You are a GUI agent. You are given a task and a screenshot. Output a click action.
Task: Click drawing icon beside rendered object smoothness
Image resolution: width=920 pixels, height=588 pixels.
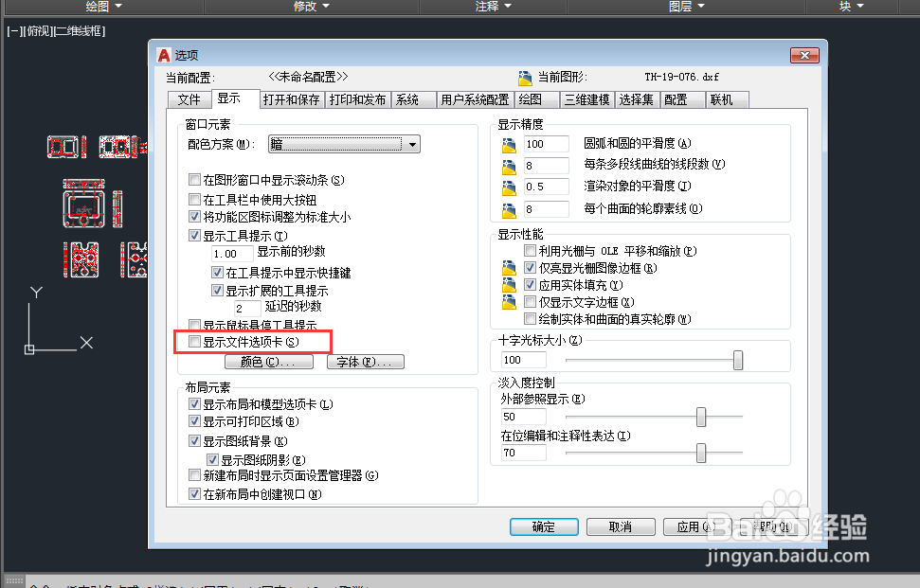[509, 187]
